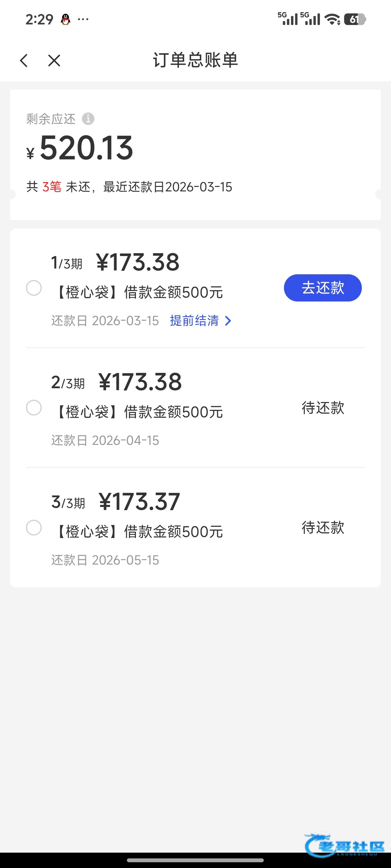Image resolution: width=391 pixels, height=868 pixels.
Task: Tap the QQ penguin notification icon
Action: click(x=65, y=19)
